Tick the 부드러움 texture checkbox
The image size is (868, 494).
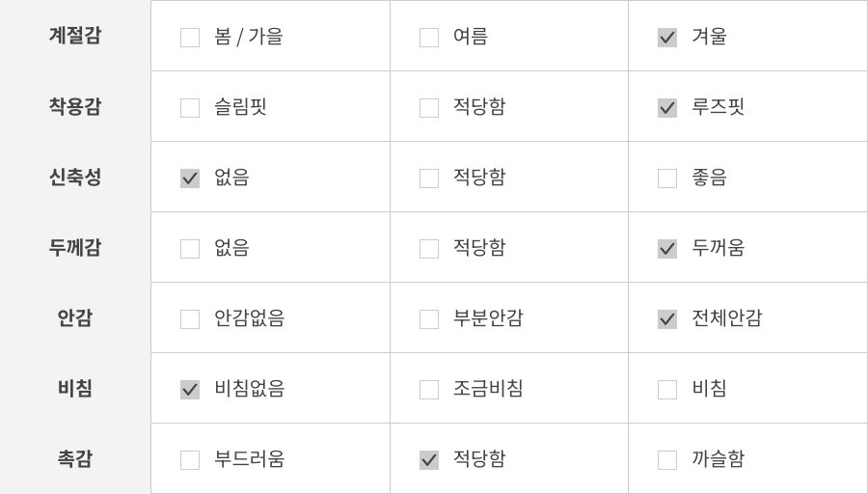[190, 460]
